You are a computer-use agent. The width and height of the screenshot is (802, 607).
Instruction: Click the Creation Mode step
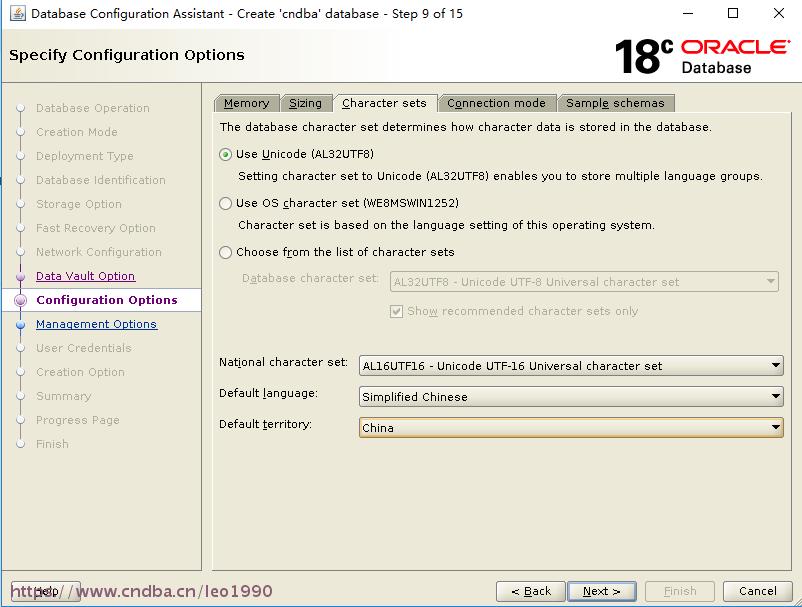77,132
